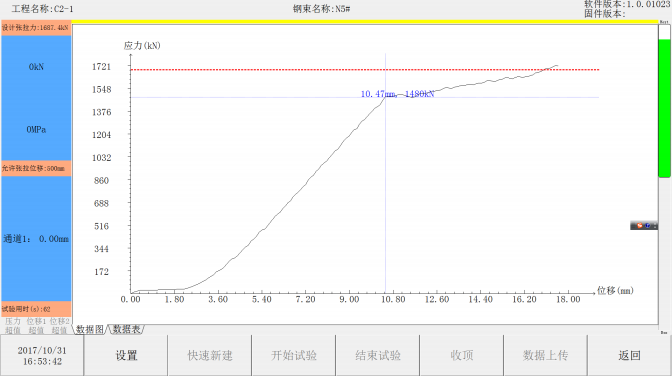Image resolution: width=672 pixels, height=376 pixels.
Task: Switch to the 数据表 tab
Action: 126,329
